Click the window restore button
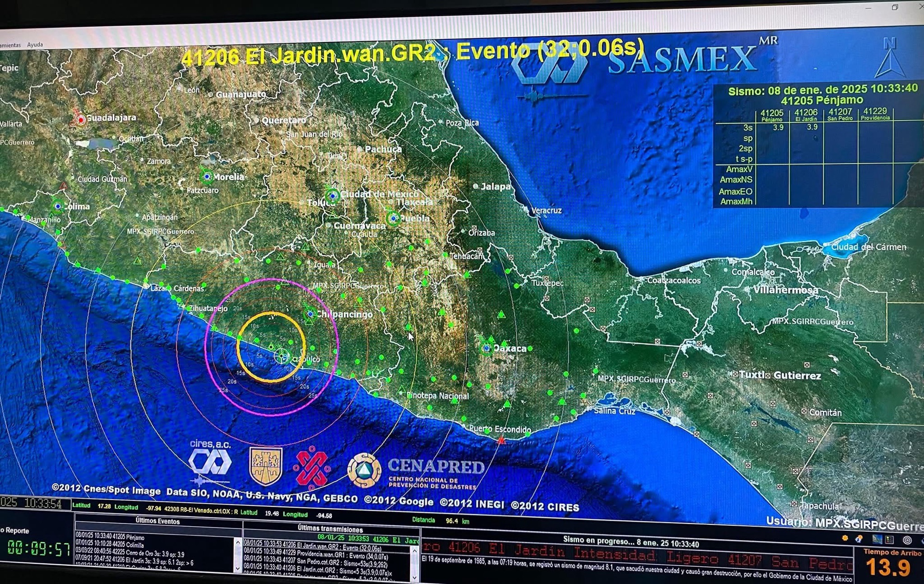Viewport: 924px width, 584px height. click(x=895, y=7)
